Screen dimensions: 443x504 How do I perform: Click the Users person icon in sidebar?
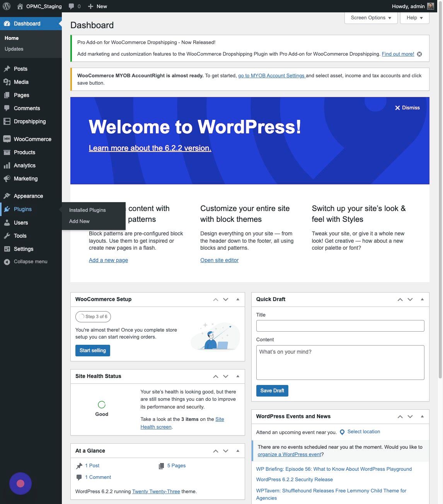7,223
